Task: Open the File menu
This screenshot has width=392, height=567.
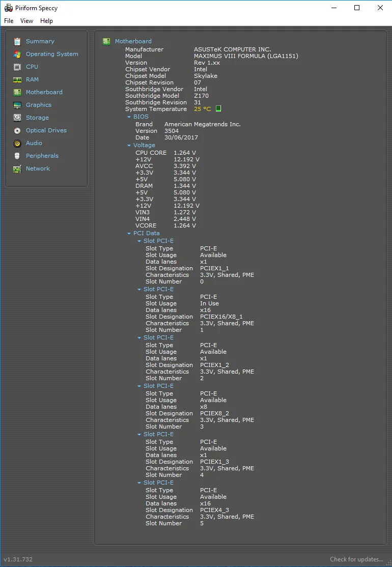Action: pos(9,21)
